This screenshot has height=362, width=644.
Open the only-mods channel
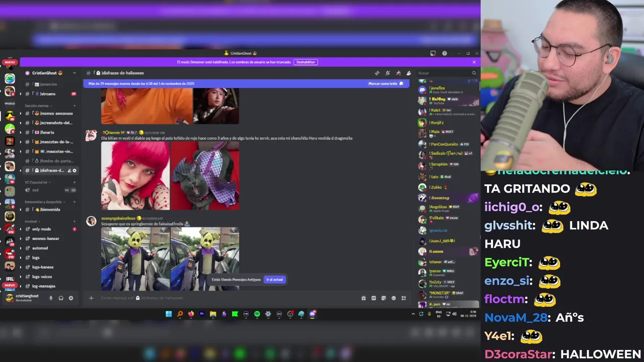coord(50,229)
